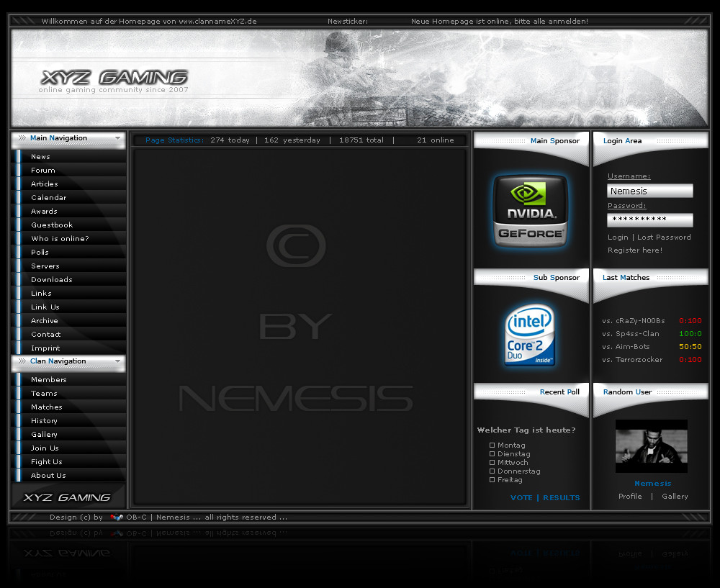The width and height of the screenshot is (720, 588).
Task: Tick the Mittwoch poll checkbox
Action: coord(492,463)
